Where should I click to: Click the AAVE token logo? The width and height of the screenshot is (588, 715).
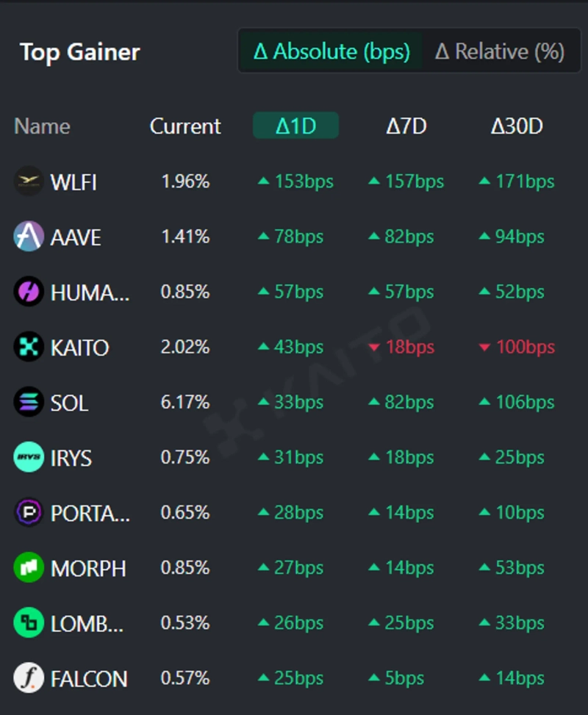[29, 237]
